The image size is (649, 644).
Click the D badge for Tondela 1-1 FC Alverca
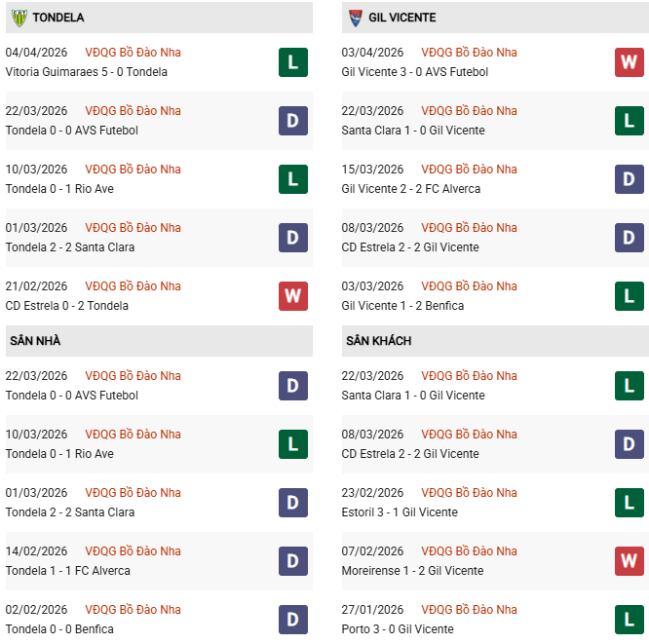(292, 561)
